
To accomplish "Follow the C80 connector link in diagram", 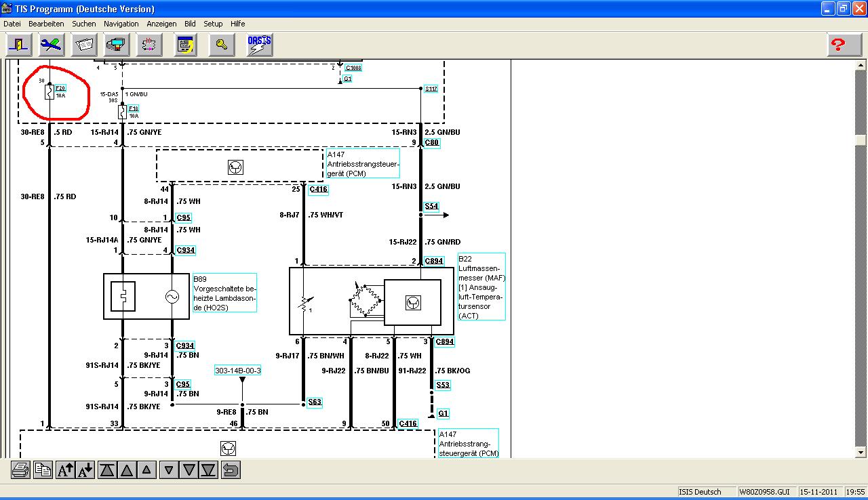I will click(432, 143).
